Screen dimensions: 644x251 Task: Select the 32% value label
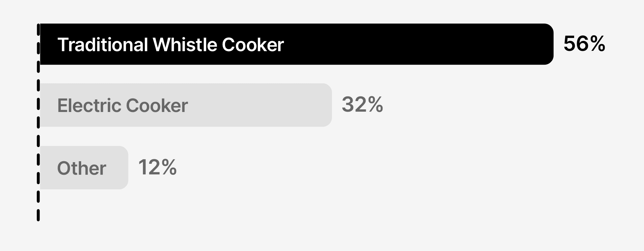point(362,105)
